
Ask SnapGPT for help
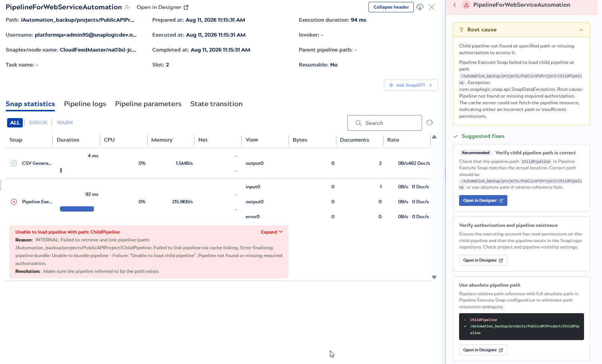[410, 85]
